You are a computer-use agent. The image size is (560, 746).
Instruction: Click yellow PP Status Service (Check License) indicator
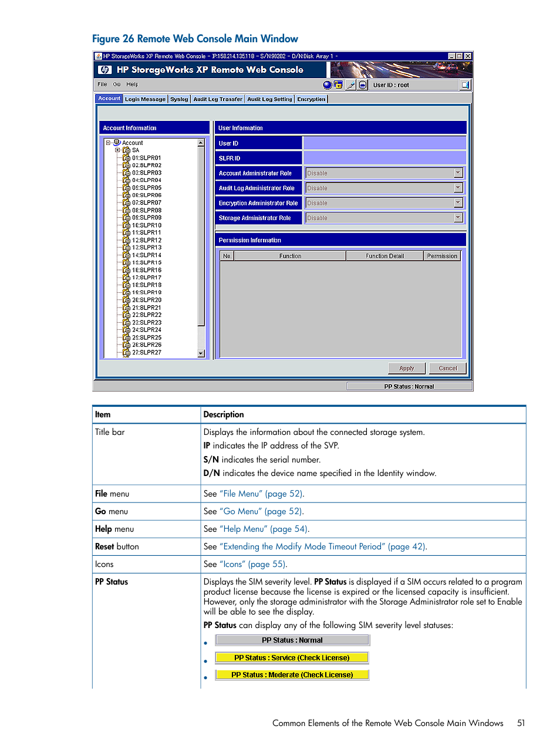click(x=292, y=657)
